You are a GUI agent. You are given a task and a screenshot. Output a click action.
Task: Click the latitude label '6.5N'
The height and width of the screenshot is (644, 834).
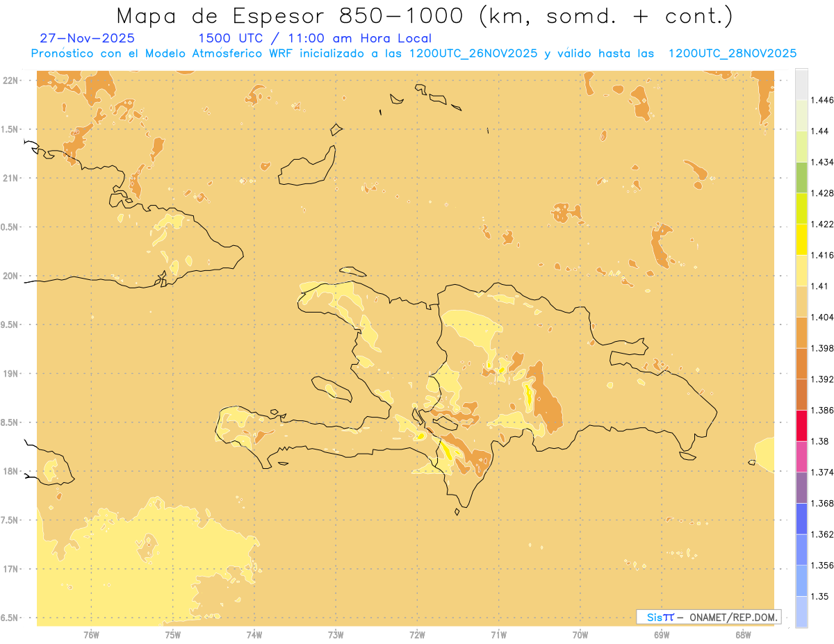[10, 618]
